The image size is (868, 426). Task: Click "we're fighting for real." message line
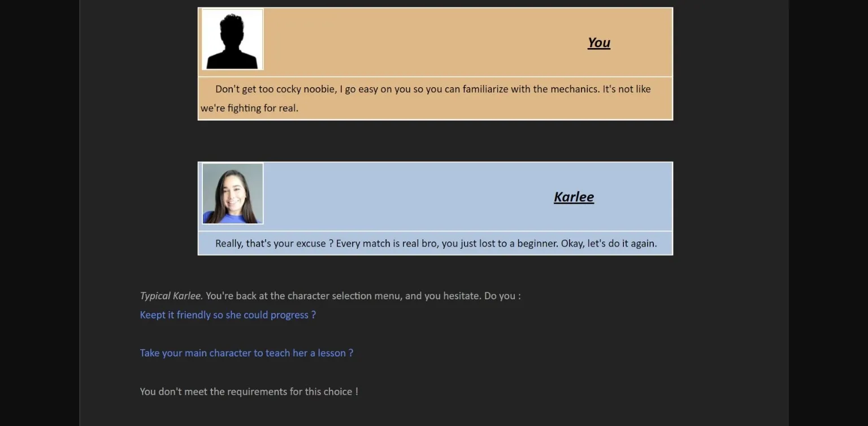pyautogui.click(x=249, y=108)
